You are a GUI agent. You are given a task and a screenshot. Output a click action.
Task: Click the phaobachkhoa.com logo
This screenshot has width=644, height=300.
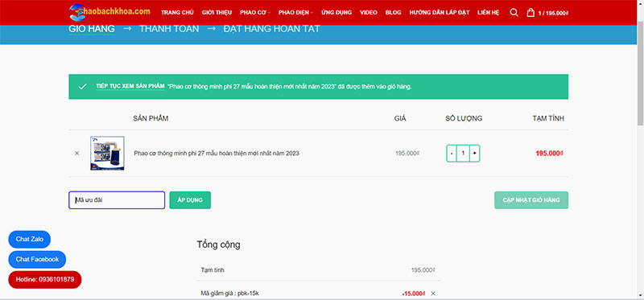pos(109,12)
